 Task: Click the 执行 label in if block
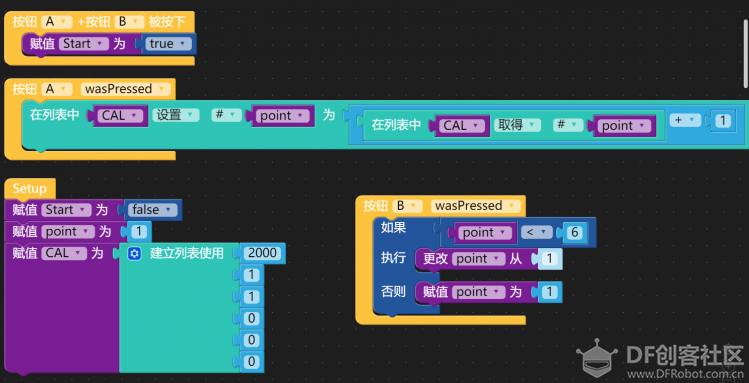(393, 258)
